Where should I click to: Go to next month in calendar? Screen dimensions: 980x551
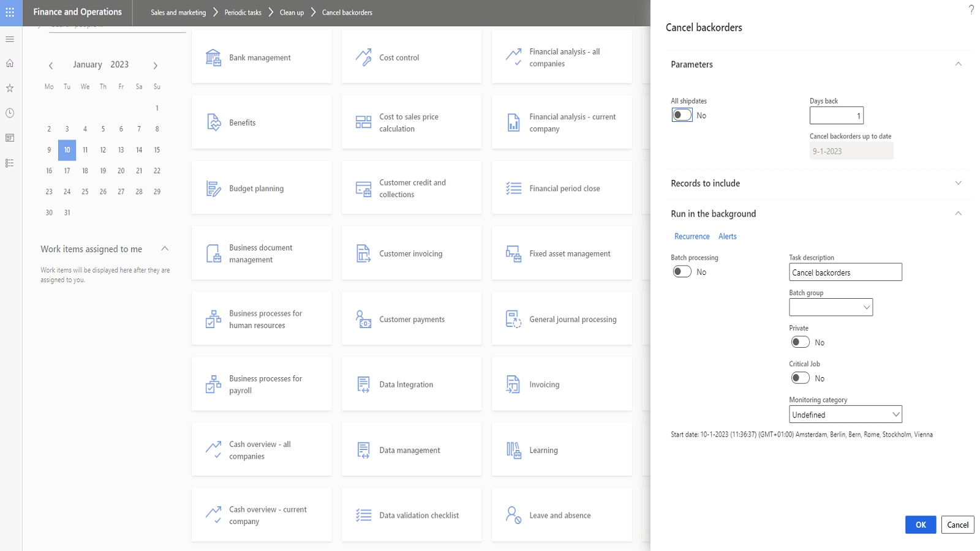tap(156, 66)
